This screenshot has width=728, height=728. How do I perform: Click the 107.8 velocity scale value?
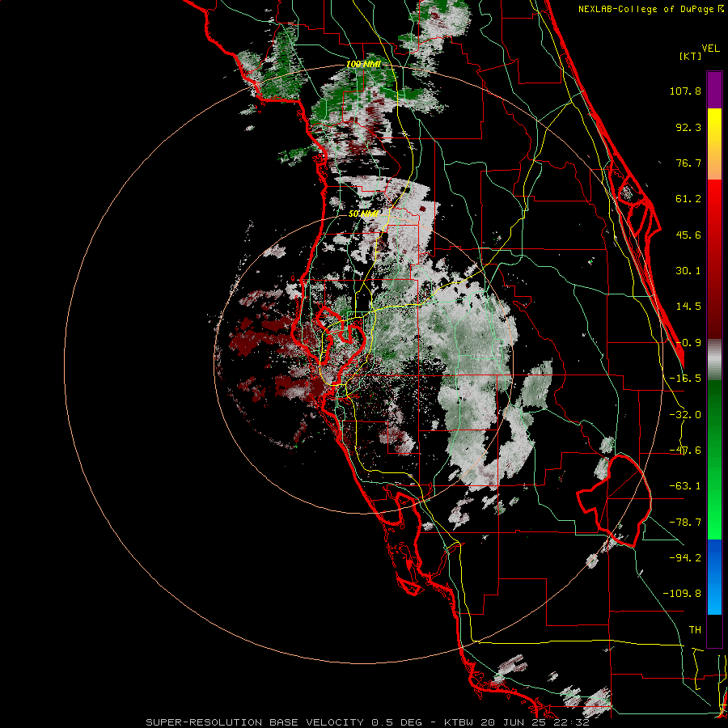(x=685, y=91)
